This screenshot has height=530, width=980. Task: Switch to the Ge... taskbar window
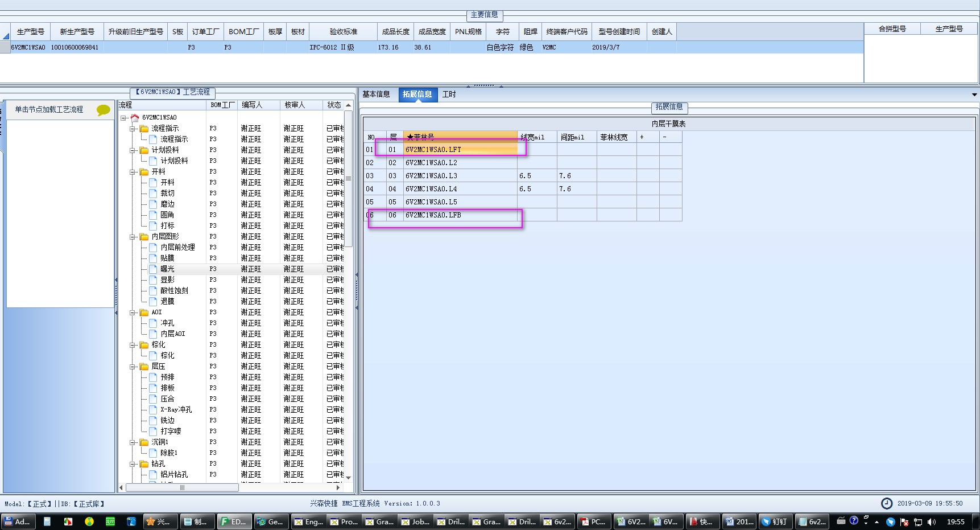(x=270, y=521)
